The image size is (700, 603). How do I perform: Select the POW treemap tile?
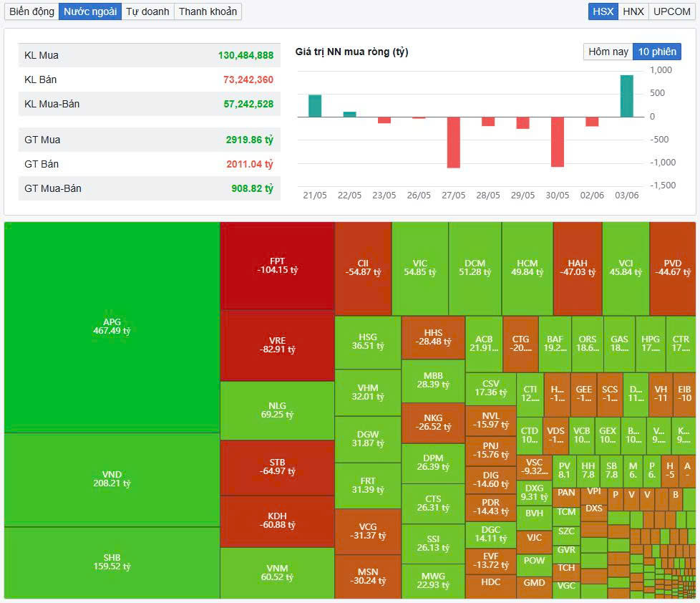pyautogui.click(x=535, y=565)
